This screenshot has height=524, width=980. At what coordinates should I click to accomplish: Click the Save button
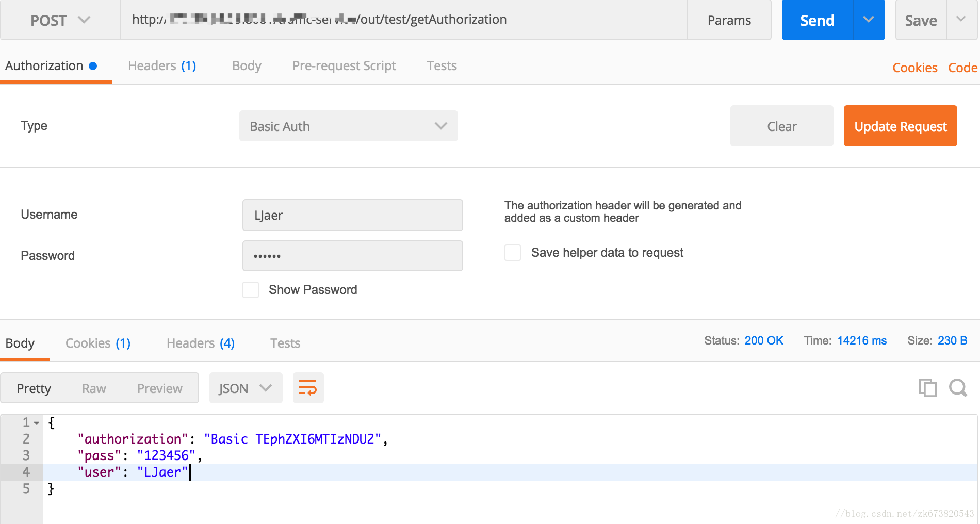coord(921,20)
